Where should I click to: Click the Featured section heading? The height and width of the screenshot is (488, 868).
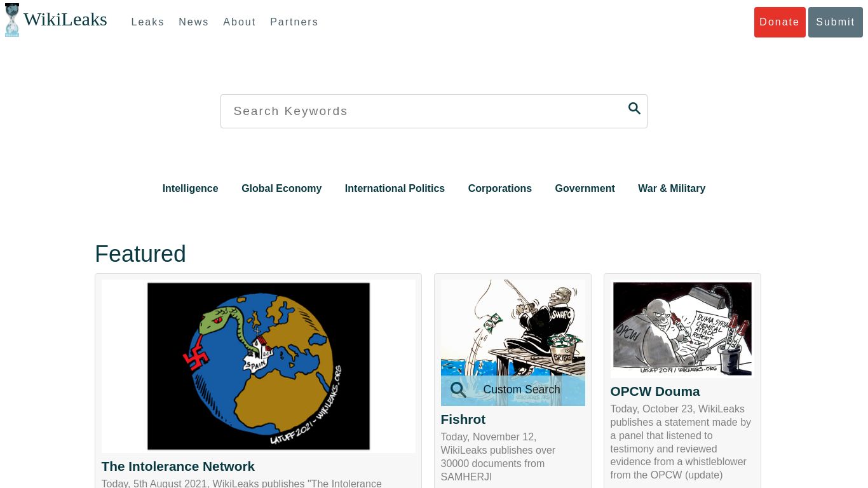click(x=140, y=254)
